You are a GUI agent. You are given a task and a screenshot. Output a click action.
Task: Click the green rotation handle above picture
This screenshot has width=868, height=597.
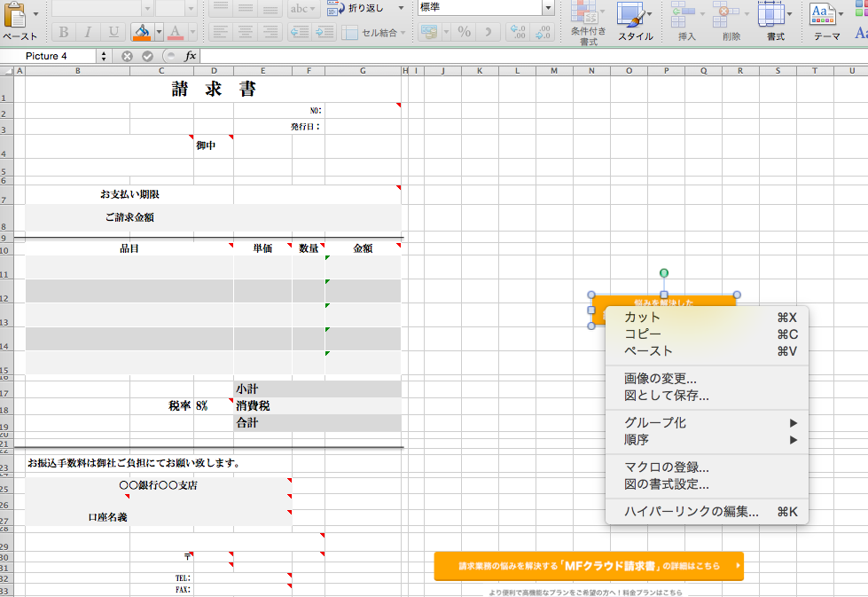pos(664,273)
